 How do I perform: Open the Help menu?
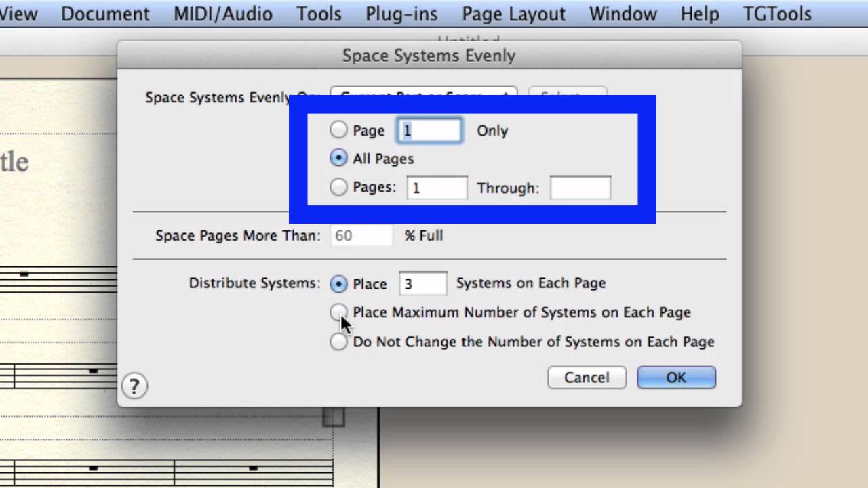coord(700,14)
